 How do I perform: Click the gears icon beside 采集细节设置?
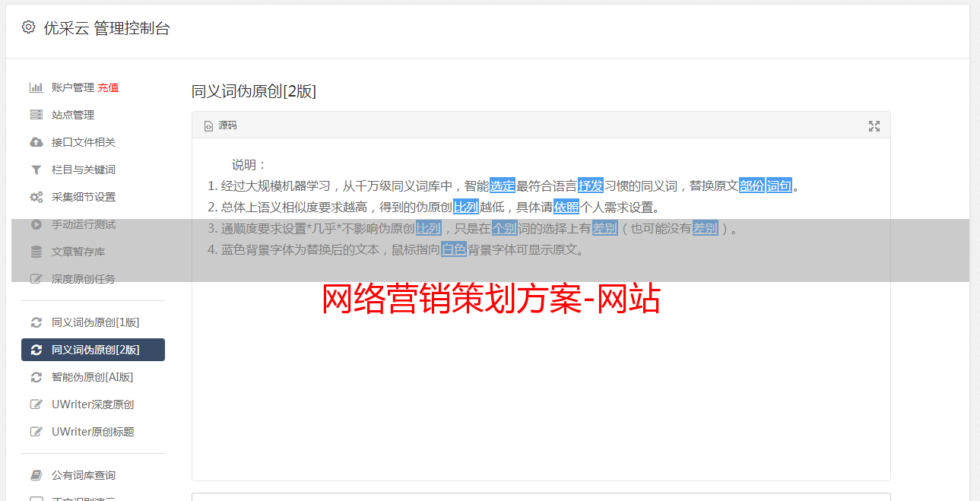tap(36, 197)
